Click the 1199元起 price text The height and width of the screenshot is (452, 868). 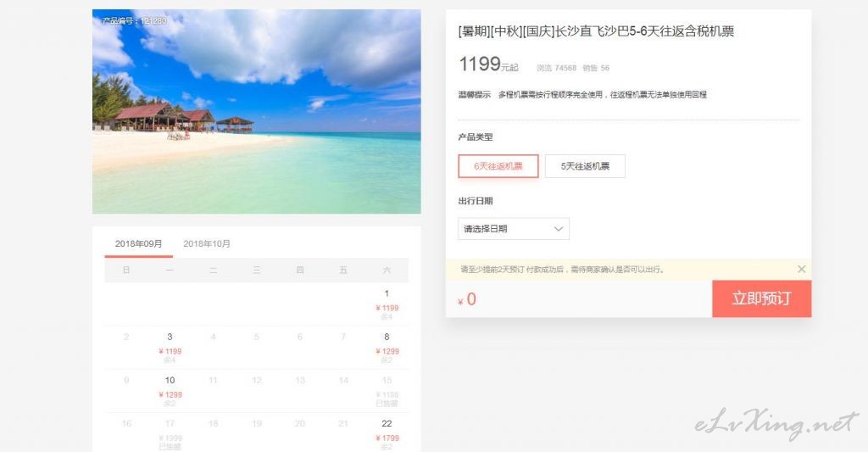coord(488,64)
